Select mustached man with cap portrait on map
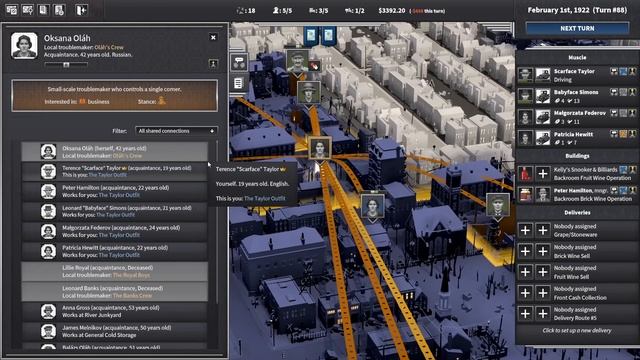Viewport: 640px width, 360px height. pyautogui.click(x=298, y=61)
